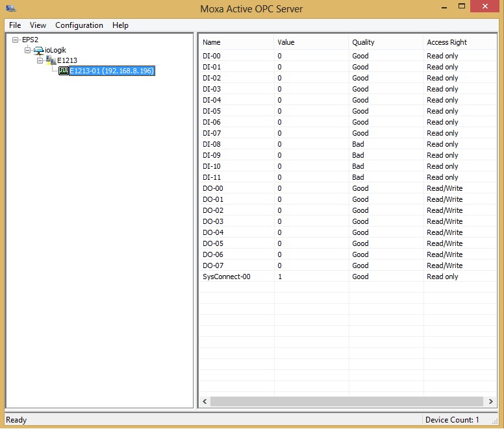Select the DI-08 tag name
The image size is (504, 431).
click(x=212, y=144)
